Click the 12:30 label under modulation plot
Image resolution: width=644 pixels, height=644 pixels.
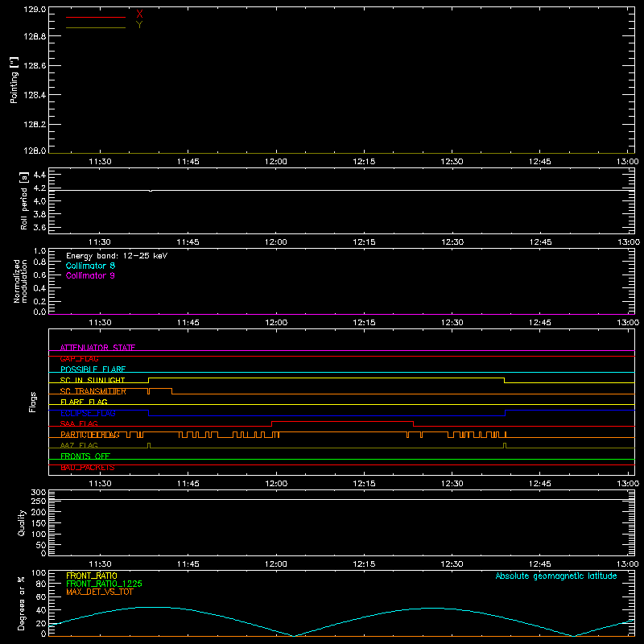pyautogui.click(x=452, y=323)
